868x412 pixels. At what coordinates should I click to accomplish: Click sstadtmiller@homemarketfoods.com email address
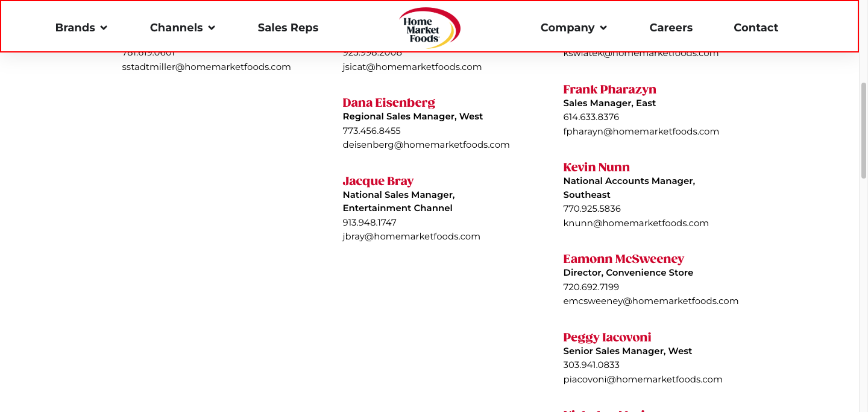206,67
